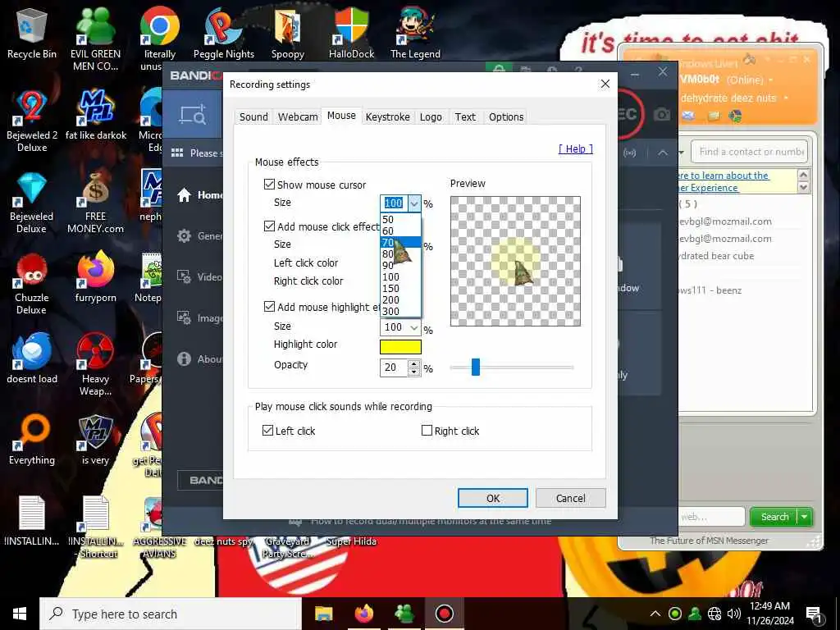Select Bandicam screen area search mode icon
The height and width of the screenshot is (630, 840).
[x=192, y=114]
